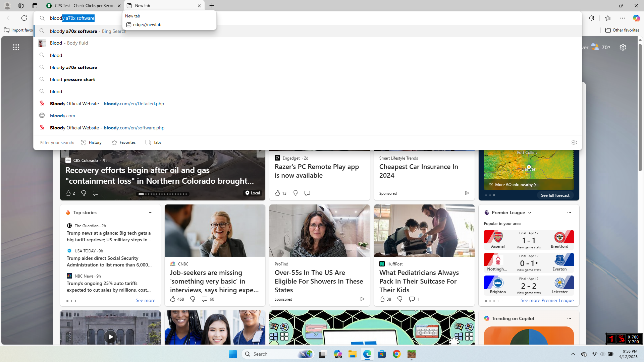644x362 pixels.
Task: Open the Windows Start menu
Action: coord(233,354)
